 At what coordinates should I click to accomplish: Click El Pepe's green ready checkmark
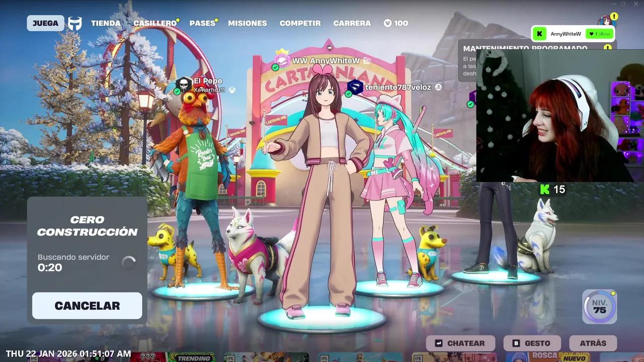pyautogui.click(x=177, y=92)
